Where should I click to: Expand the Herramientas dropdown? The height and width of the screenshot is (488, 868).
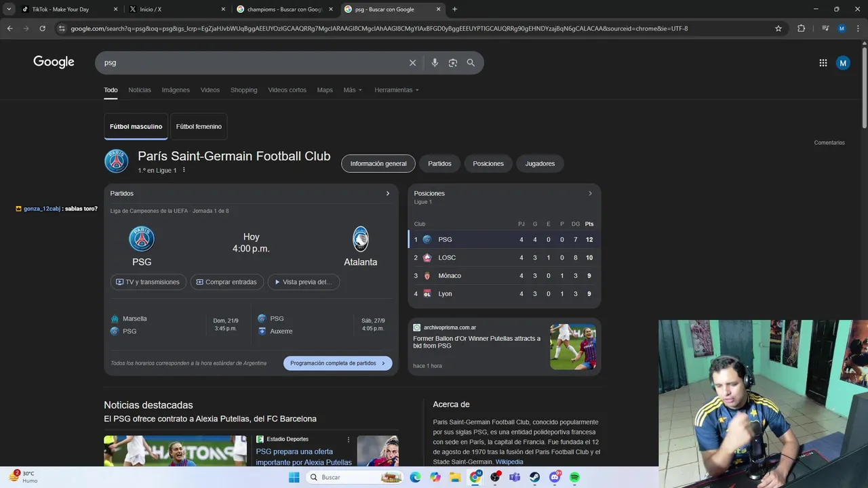click(397, 90)
